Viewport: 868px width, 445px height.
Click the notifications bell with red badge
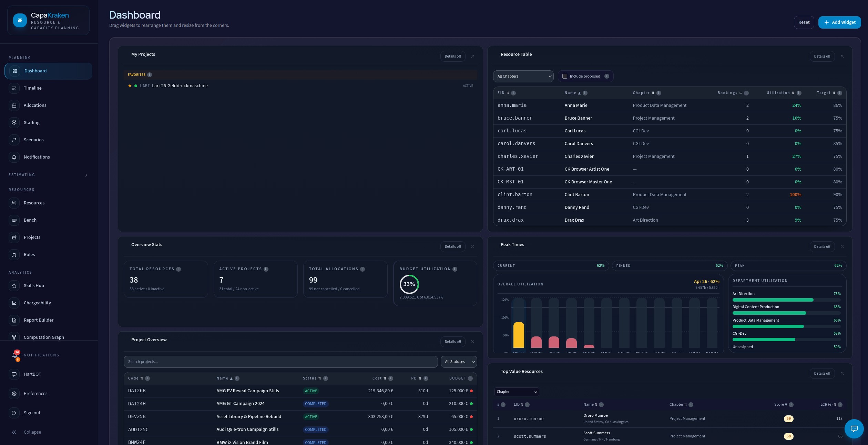[x=15, y=355]
